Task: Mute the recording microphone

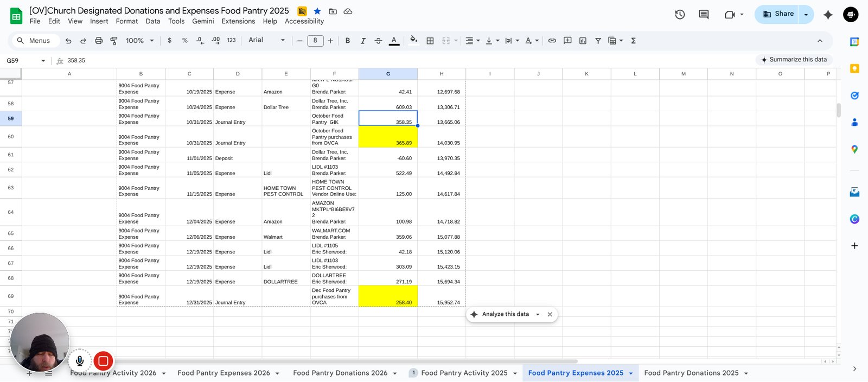Action: 80,361
